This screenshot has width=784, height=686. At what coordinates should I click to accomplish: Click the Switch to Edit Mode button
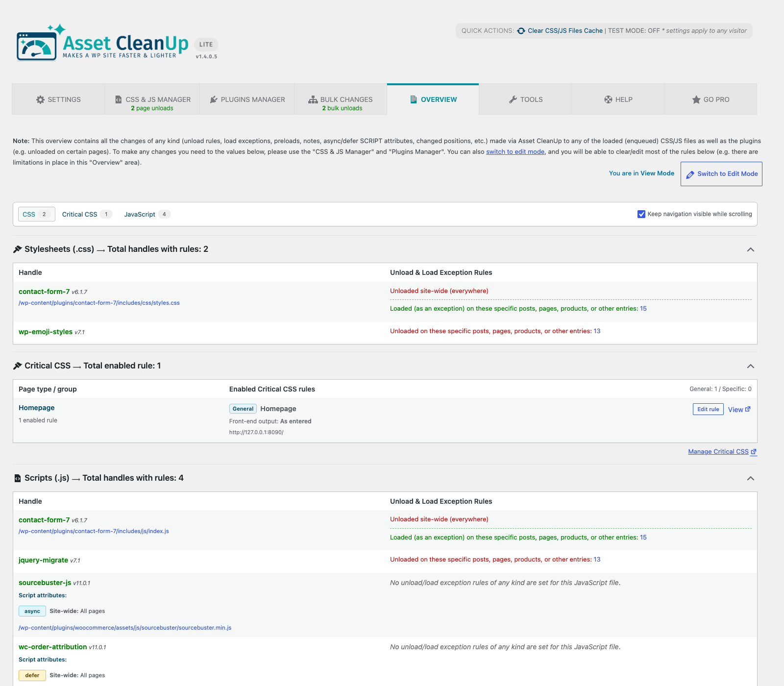721,174
